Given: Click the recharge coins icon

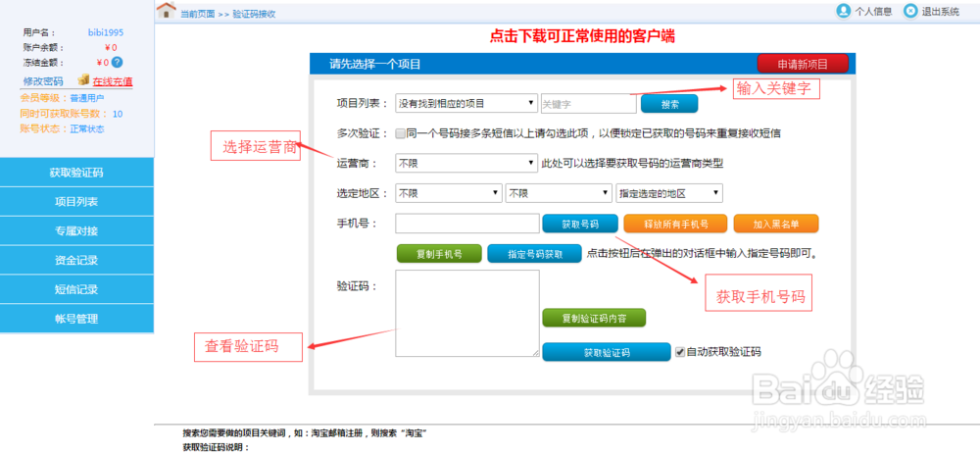Looking at the screenshot, I should (83, 80).
